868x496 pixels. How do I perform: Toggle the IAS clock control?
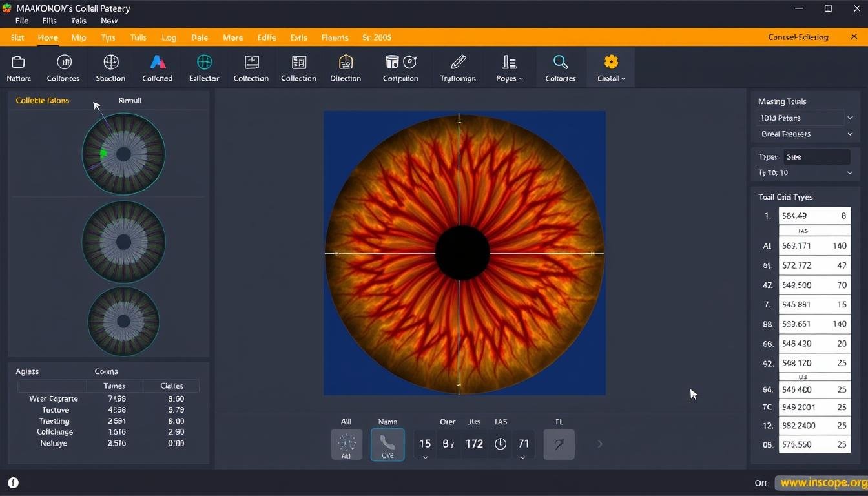[x=500, y=444]
